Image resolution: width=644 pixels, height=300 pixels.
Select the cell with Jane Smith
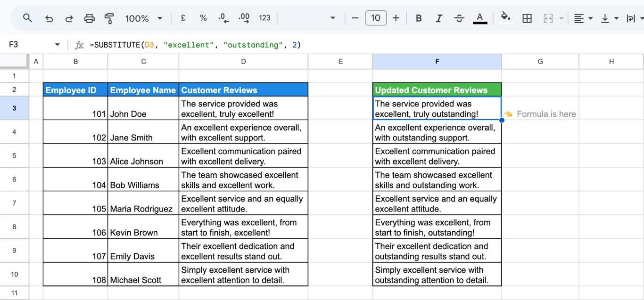143,132
